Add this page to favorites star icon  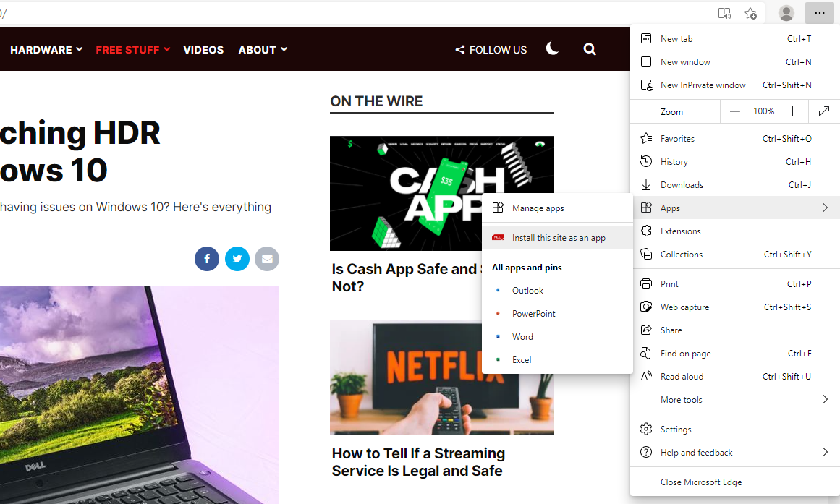click(x=750, y=14)
